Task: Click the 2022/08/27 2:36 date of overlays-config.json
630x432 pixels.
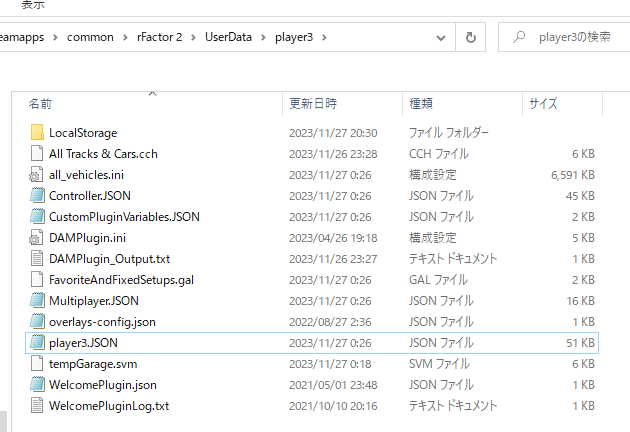Action: point(330,322)
